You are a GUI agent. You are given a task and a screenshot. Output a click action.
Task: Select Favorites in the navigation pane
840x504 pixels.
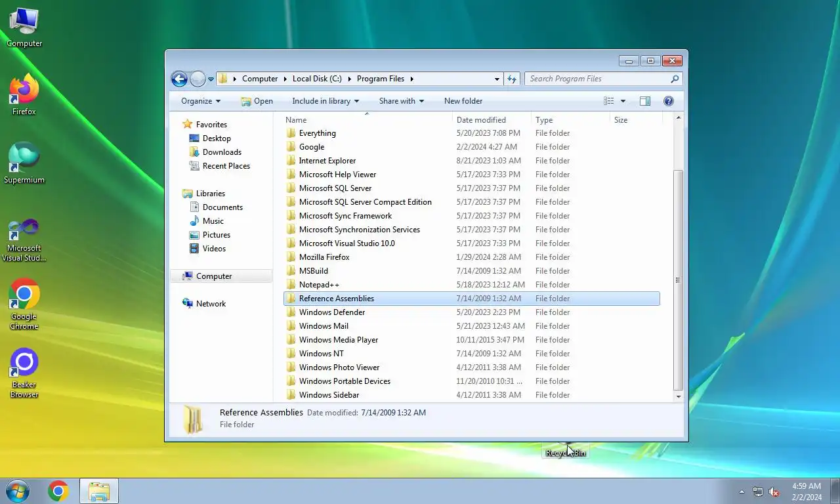[x=211, y=125]
